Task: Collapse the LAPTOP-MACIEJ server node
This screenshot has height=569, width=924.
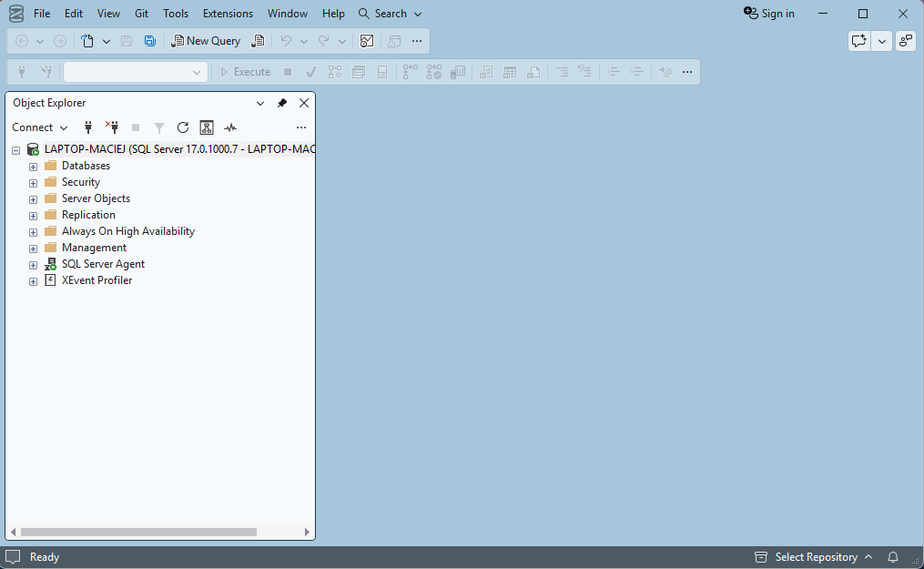Action: pyautogui.click(x=15, y=150)
